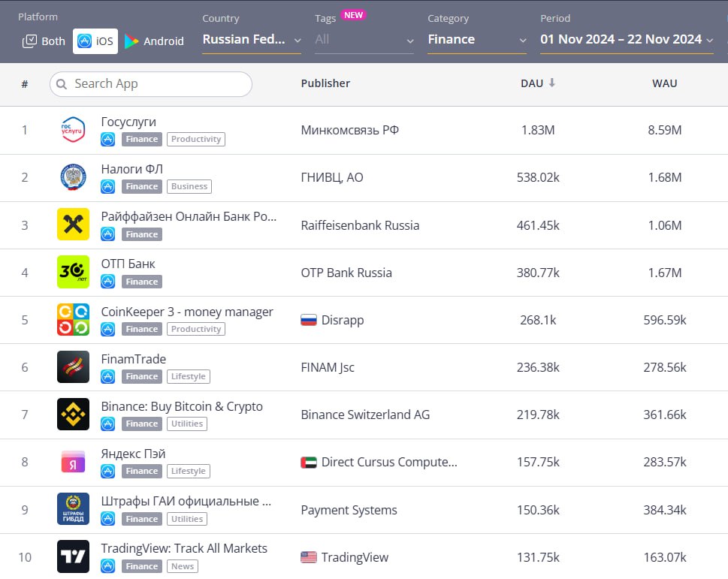Viewport: 728px width, 579px height.
Task: Open CoinKeeper 3 - money manager link
Action: pyautogui.click(x=187, y=312)
